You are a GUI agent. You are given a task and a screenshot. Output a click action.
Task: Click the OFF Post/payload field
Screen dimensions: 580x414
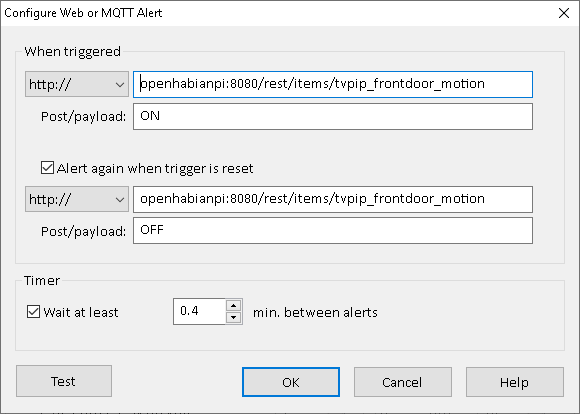point(333,230)
